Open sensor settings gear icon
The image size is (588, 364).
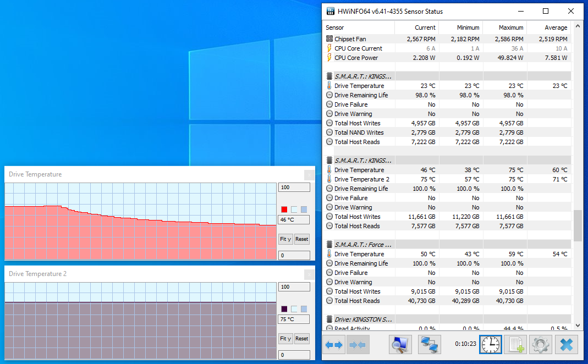pyautogui.click(x=541, y=345)
